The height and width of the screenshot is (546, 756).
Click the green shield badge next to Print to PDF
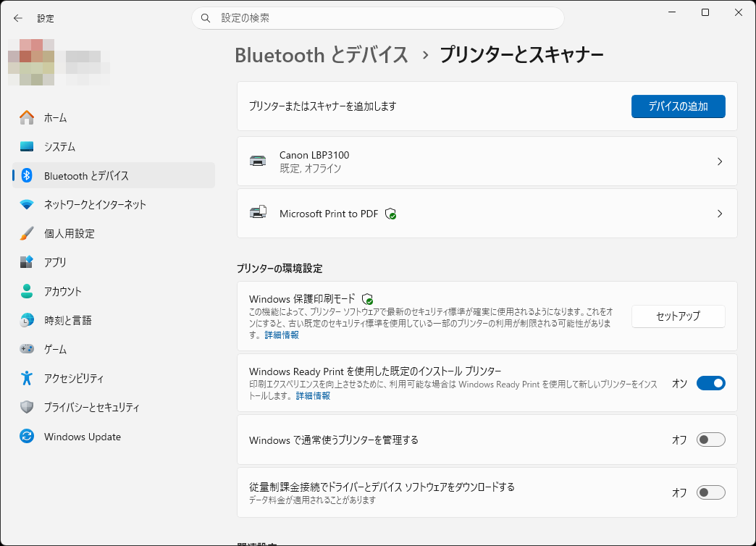(391, 214)
